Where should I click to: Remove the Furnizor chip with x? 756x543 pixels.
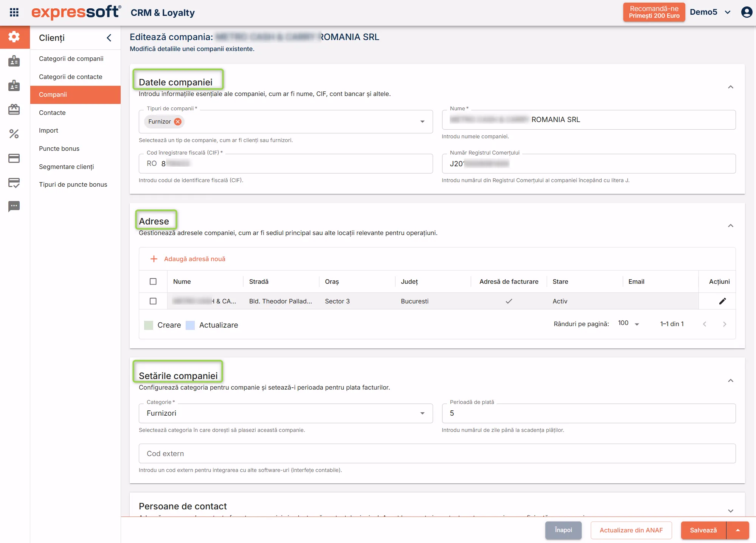178,122
